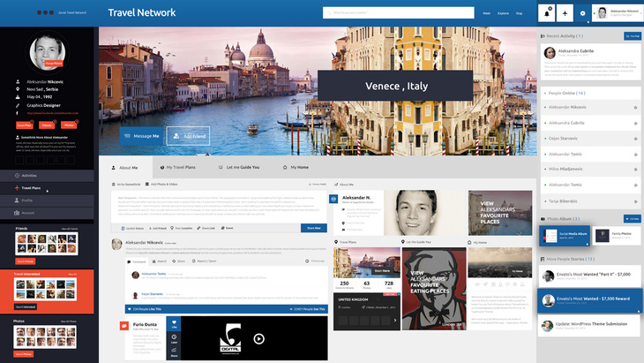Open the settings gear icon

(x=582, y=13)
